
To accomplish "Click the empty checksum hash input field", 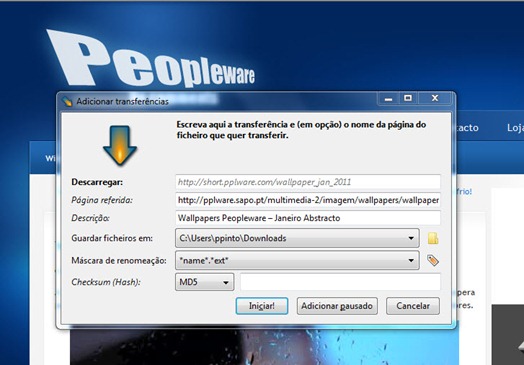I will coord(340,282).
